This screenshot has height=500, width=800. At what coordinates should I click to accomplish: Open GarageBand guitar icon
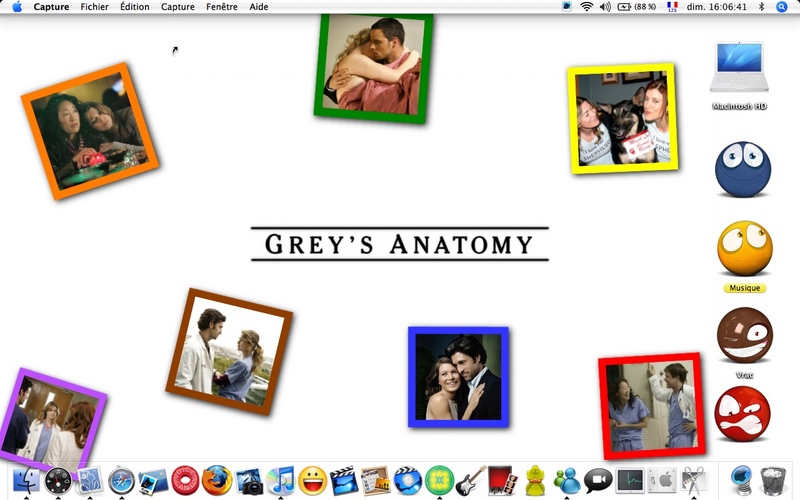pos(470,481)
